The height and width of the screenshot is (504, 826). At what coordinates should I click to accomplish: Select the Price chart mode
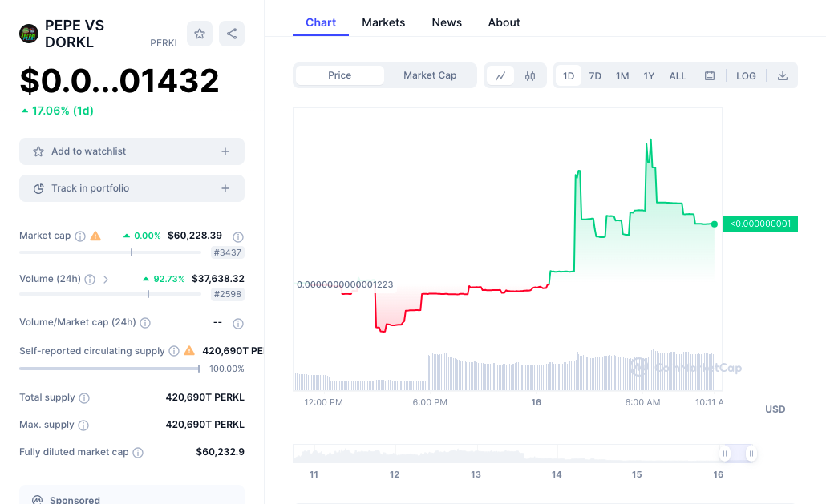tap(340, 75)
